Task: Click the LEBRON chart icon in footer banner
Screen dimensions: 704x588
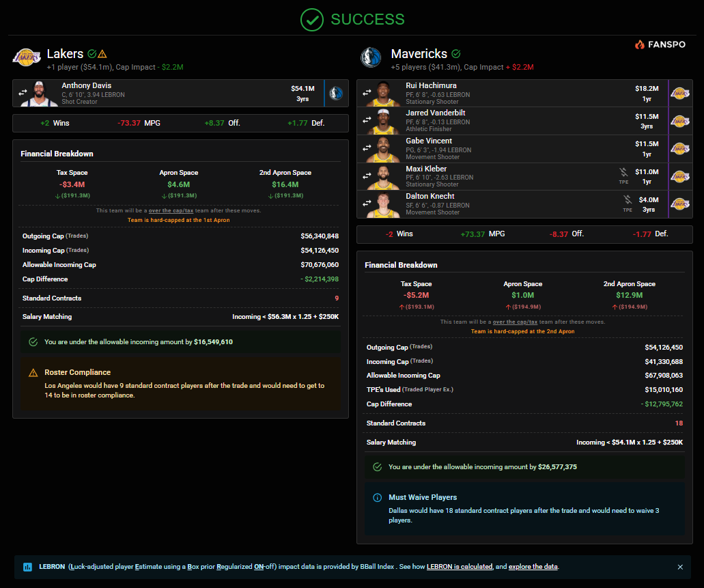Action: (27, 567)
